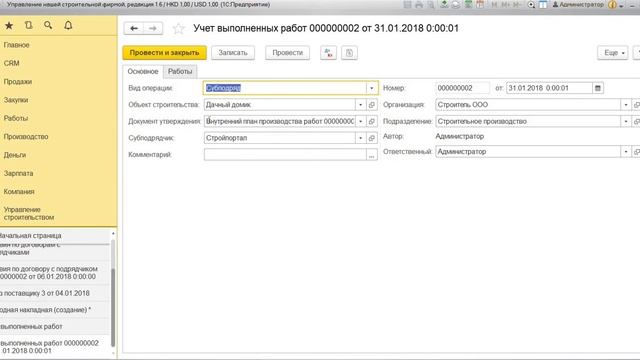Open the calendar picker for the date
This screenshot has width=640, height=360.
[x=598, y=88]
